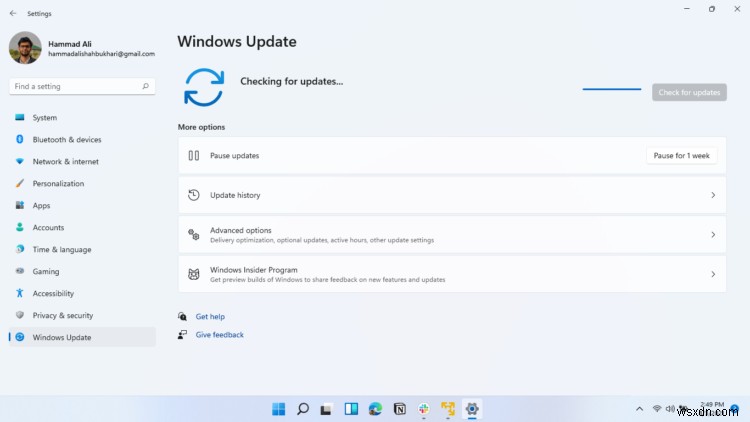The width and height of the screenshot is (750, 422).
Task: Click the Get help headset icon
Action: 182,316
